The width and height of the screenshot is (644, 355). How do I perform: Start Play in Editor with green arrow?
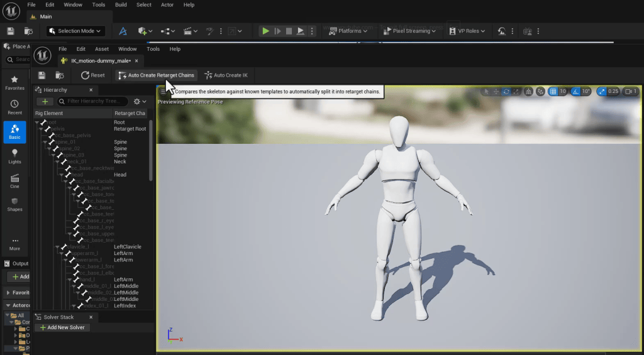click(266, 31)
